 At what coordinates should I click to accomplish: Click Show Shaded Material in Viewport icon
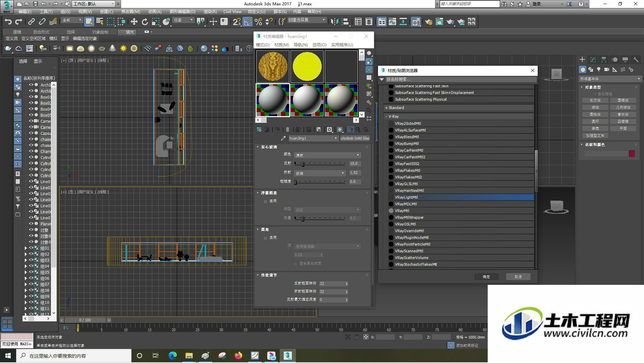[340, 129]
